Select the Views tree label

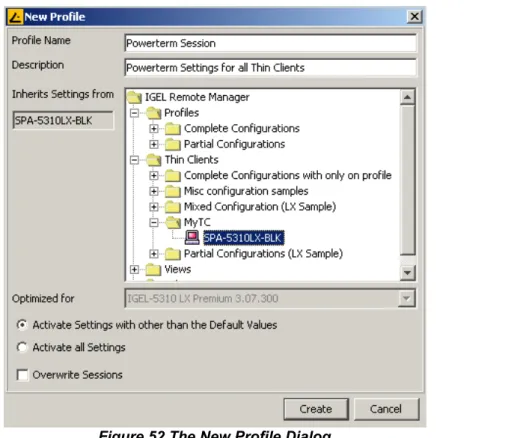tap(178, 269)
